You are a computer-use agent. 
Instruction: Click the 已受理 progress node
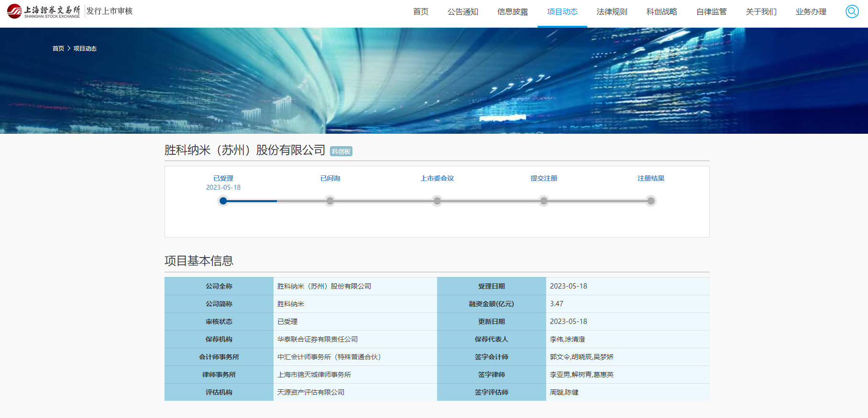point(223,201)
